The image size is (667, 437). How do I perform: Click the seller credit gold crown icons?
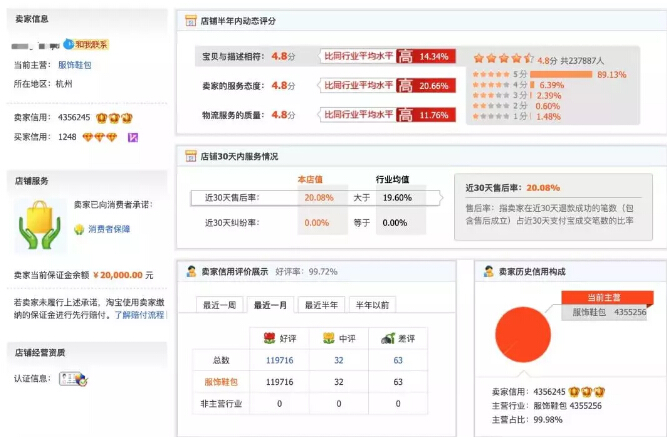(x=114, y=117)
